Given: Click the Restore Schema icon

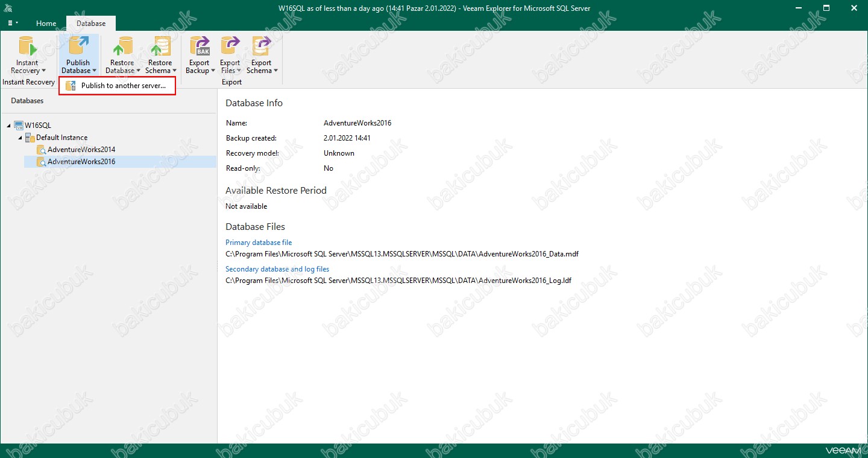Looking at the screenshot, I should (160, 46).
